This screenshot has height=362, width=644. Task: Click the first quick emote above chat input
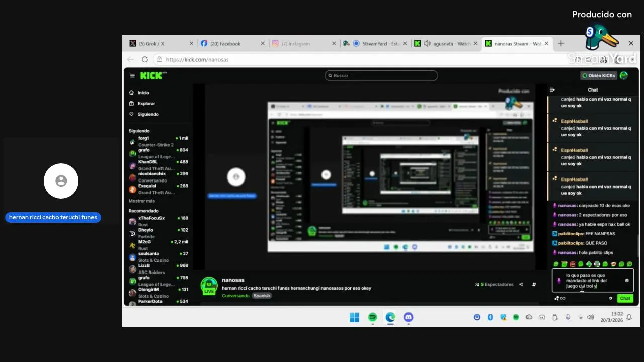tap(556, 264)
